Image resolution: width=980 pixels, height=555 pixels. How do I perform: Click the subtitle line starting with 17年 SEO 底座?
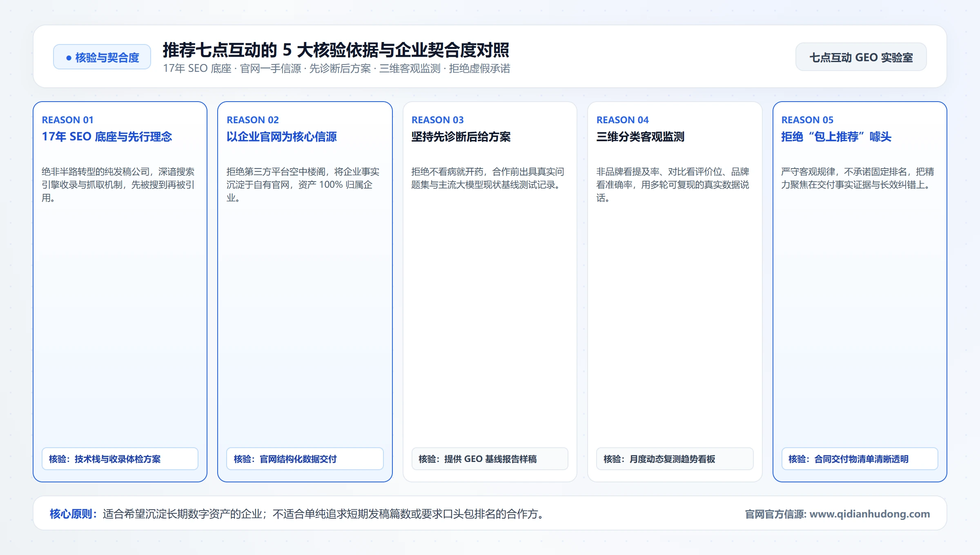[x=336, y=69]
